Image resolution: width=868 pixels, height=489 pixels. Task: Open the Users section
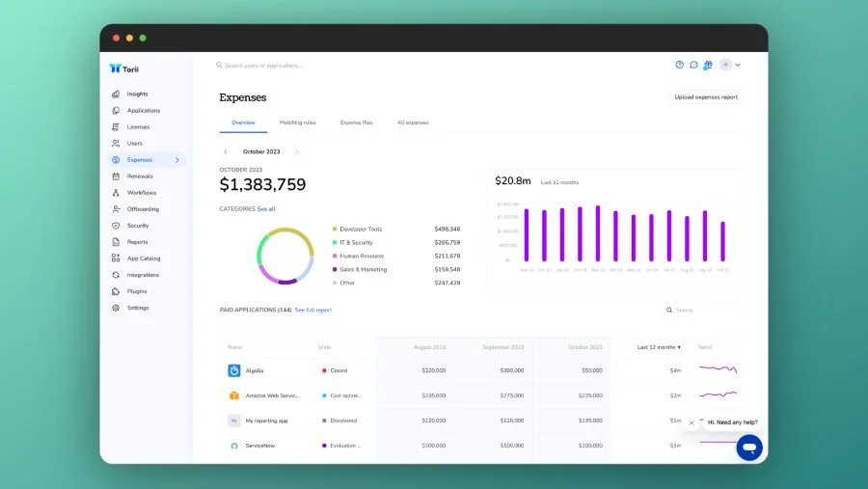point(134,144)
